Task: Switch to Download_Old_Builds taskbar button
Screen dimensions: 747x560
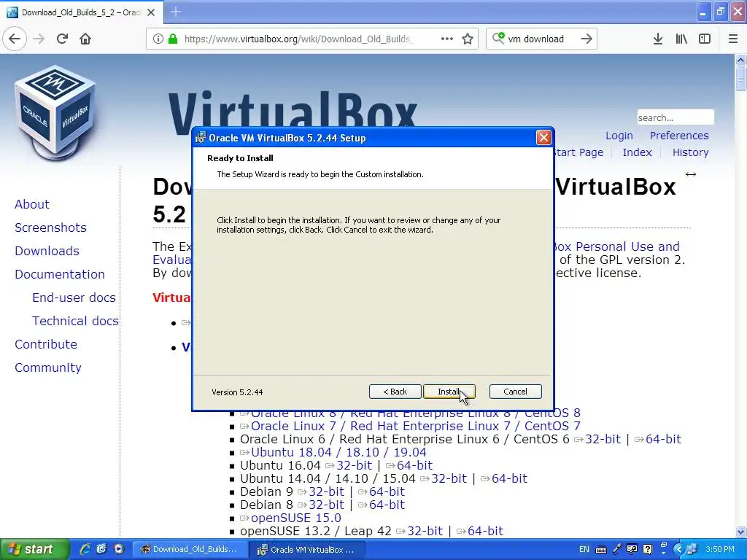Action: coord(190,550)
